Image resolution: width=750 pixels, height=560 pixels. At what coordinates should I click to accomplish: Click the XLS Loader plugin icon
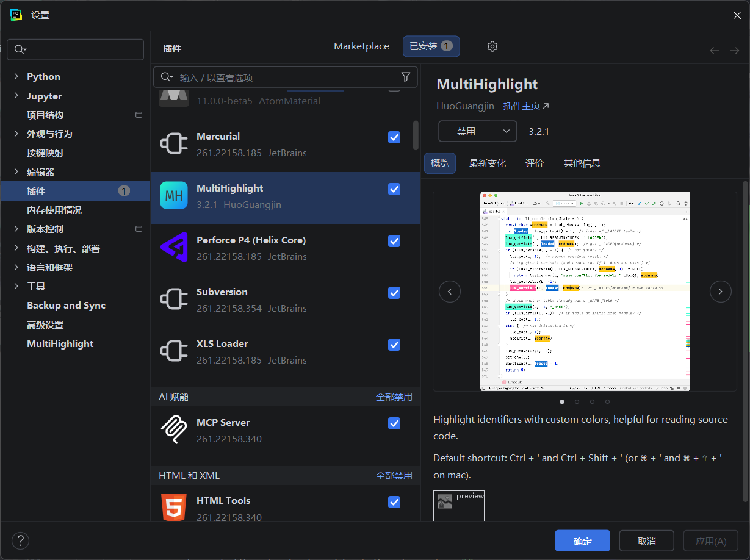(174, 351)
